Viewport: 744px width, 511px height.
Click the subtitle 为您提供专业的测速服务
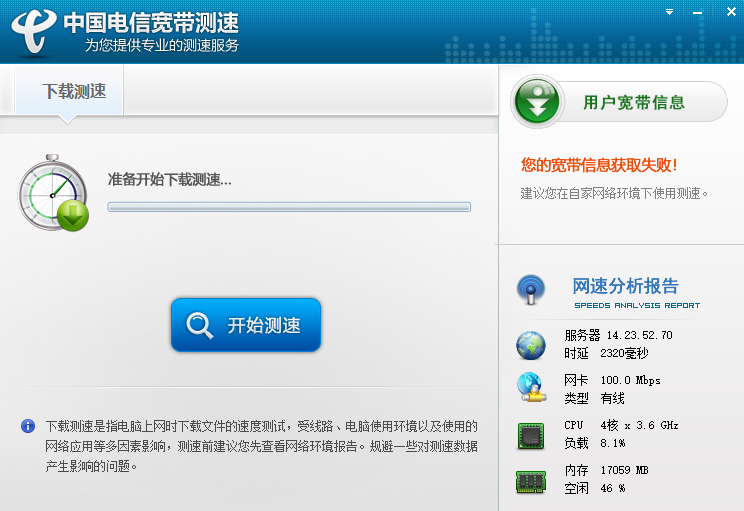pos(162,46)
